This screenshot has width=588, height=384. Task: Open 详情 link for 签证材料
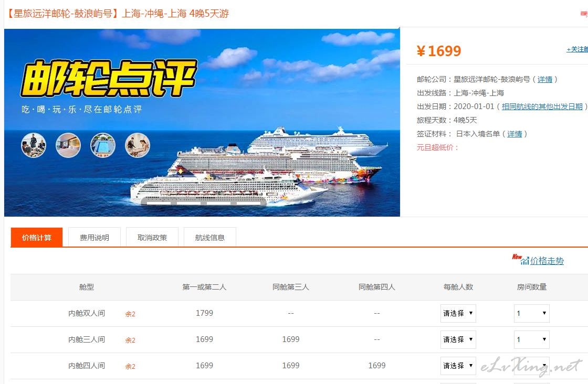(x=514, y=134)
